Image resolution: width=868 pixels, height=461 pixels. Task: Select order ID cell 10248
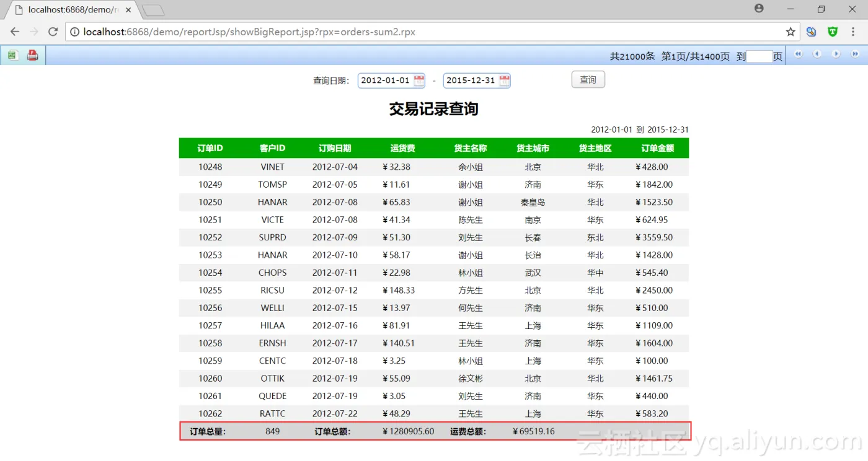coord(210,167)
